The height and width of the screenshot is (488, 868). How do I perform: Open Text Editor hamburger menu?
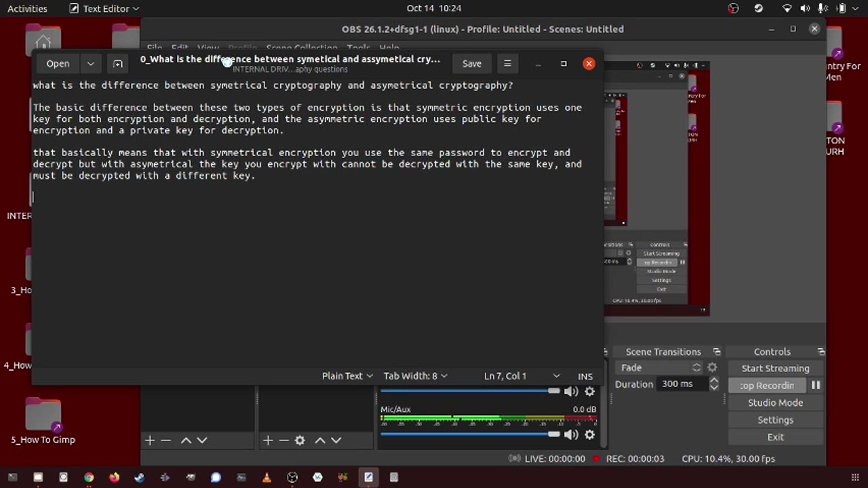pyautogui.click(x=507, y=64)
